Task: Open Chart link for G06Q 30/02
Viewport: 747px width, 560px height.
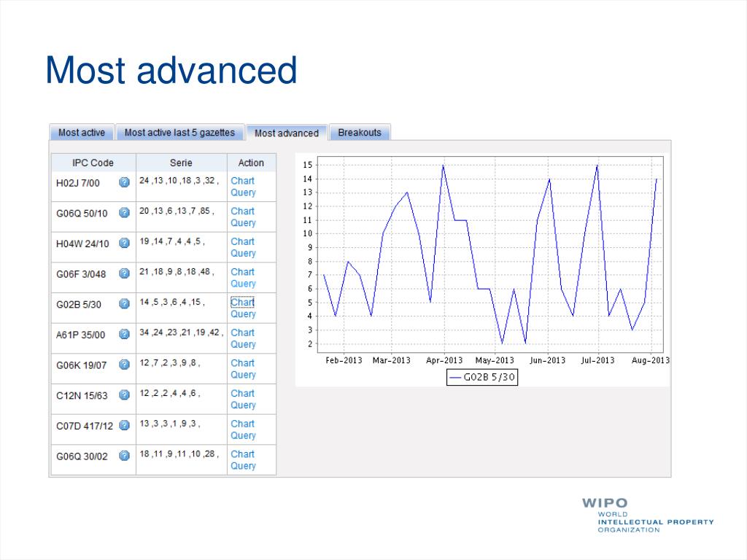Action: [x=242, y=454]
